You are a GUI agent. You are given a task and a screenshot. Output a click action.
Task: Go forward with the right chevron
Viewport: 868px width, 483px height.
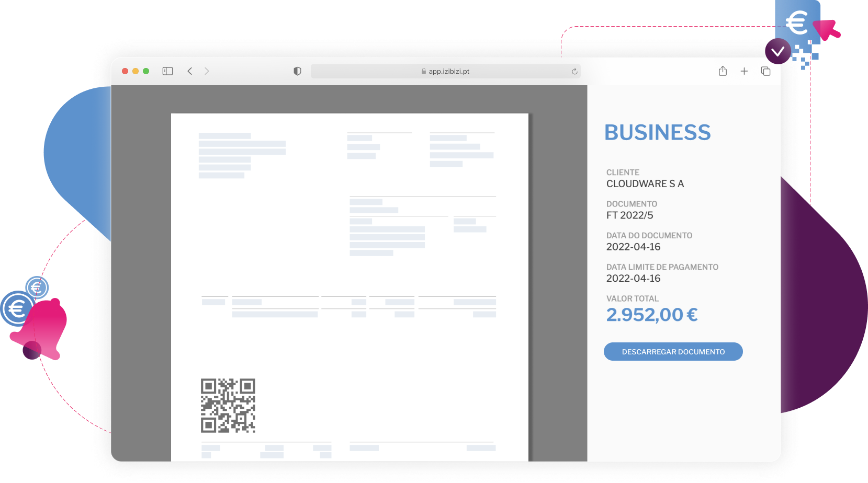(207, 71)
